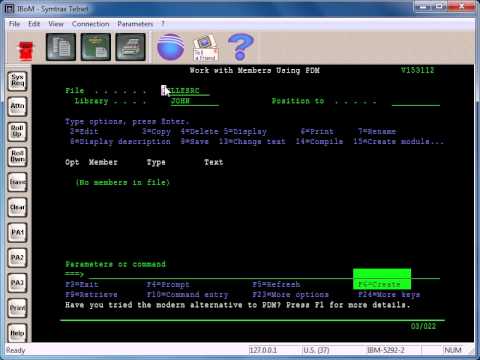
Task: Click the printer toolbar icon
Action: point(130,47)
